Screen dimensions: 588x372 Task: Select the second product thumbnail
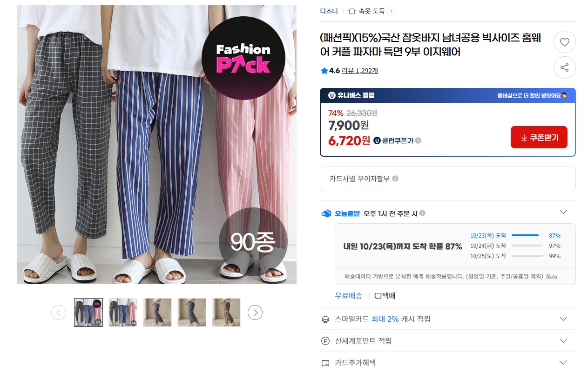(x=123, y=312)
